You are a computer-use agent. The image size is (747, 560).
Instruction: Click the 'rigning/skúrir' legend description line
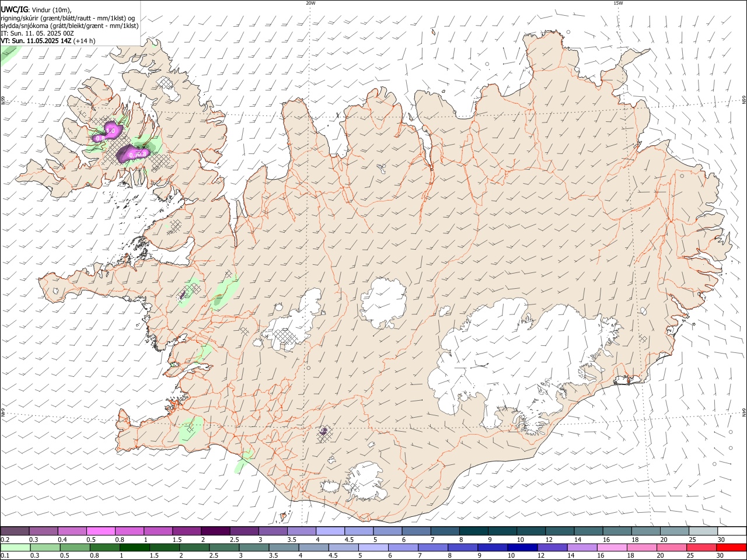click(x=68, y=18)
